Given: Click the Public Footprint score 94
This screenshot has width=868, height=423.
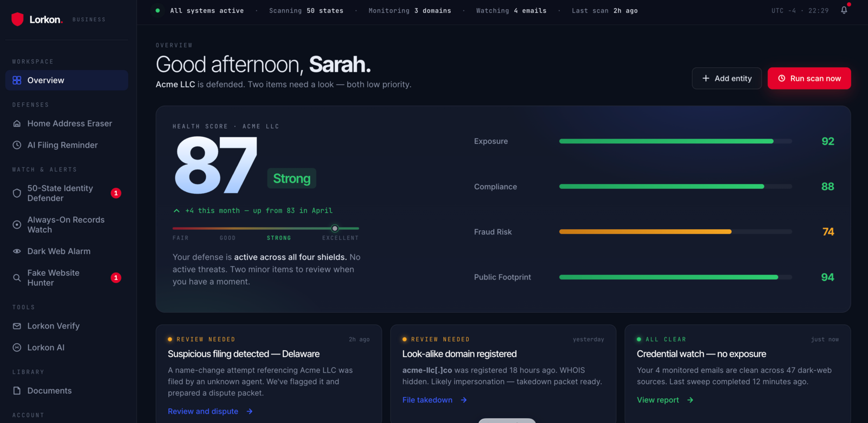Looking at the screenshot, I should [x=828, y=277].
